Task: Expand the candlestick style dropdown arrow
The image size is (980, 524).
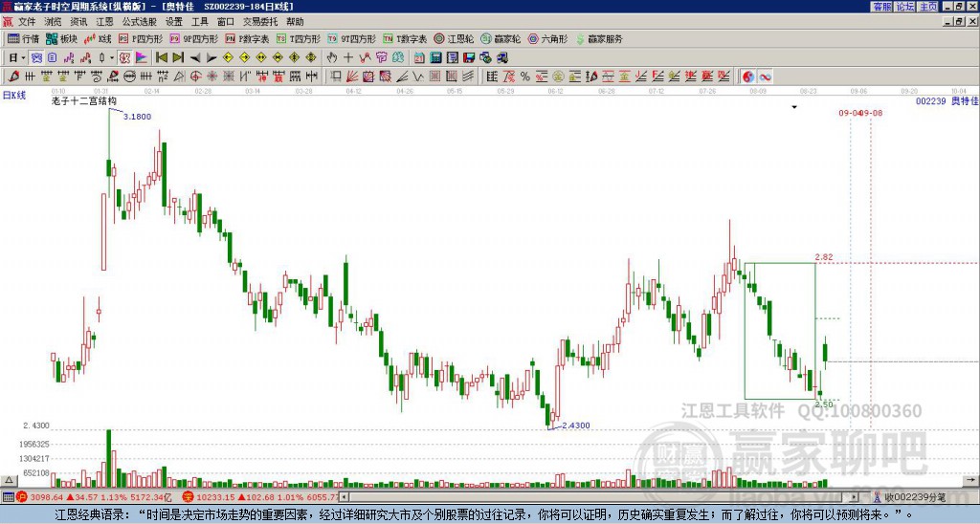Action: point(112,58)
